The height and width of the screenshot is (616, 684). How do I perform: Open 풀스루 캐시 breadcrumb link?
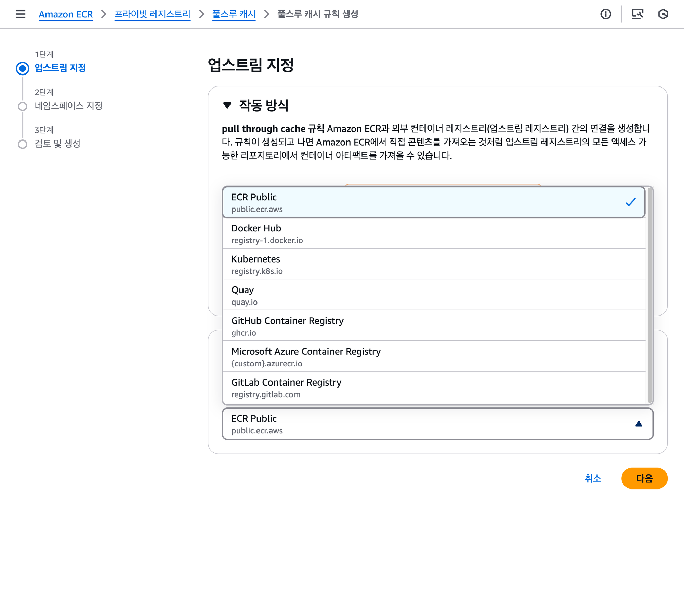pyautogui.click(x=234, y=14)
